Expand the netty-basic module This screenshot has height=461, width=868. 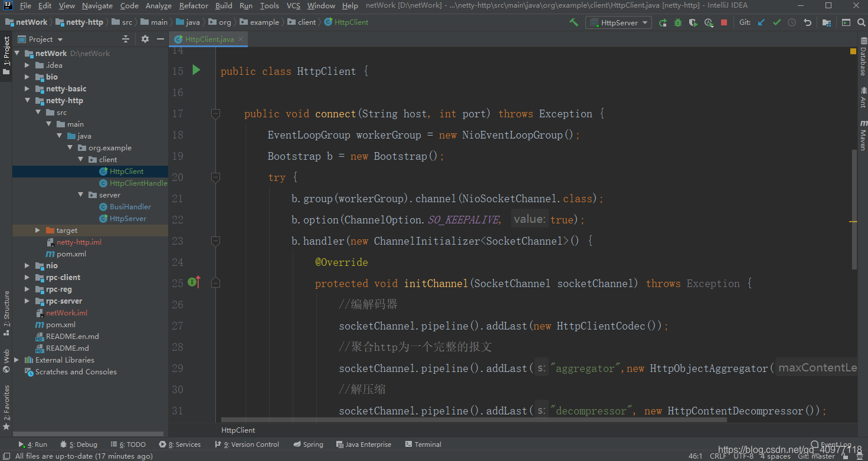tap(27, 88)
